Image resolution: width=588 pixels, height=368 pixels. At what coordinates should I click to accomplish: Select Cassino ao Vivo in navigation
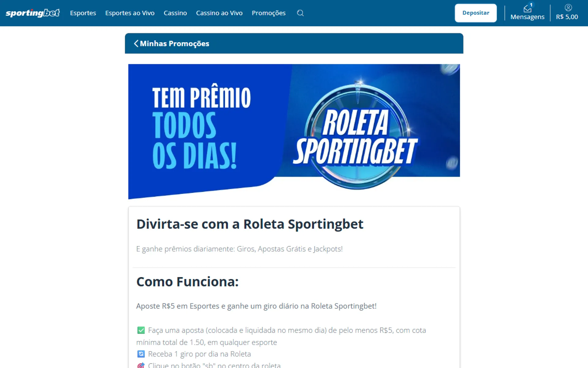(x=219, y=13)
